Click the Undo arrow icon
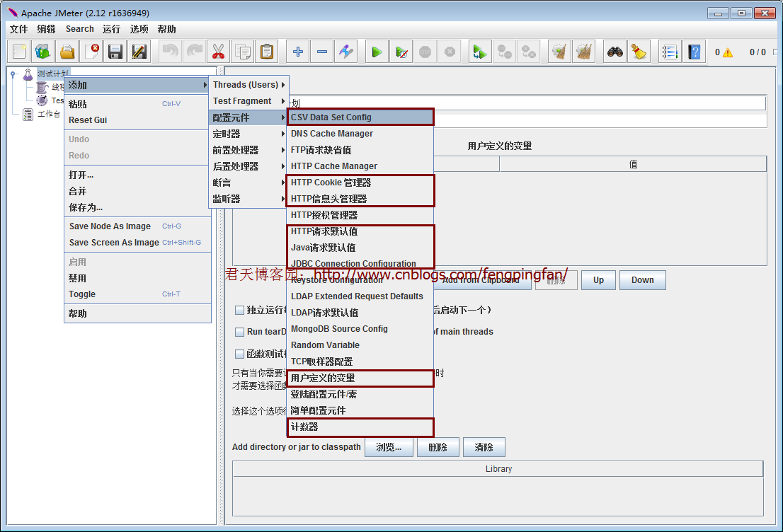 (171, 52)
